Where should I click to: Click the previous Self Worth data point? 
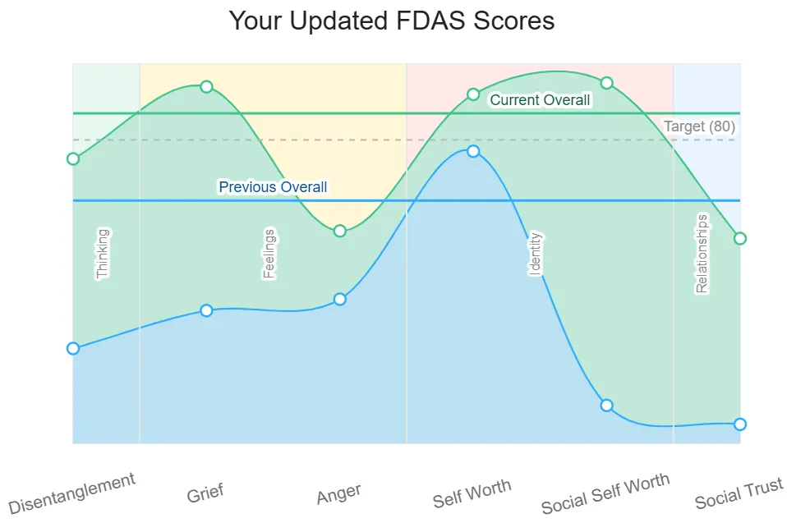pyautogui.click(x=473, y=151)
